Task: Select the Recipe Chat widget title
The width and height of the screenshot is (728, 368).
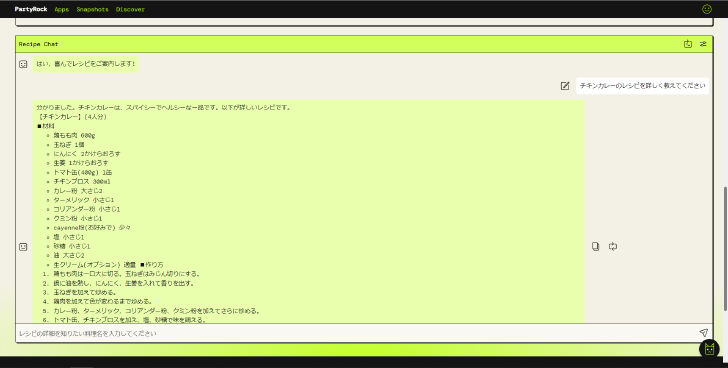Action: pyautogui.click(x=39, y=44)
